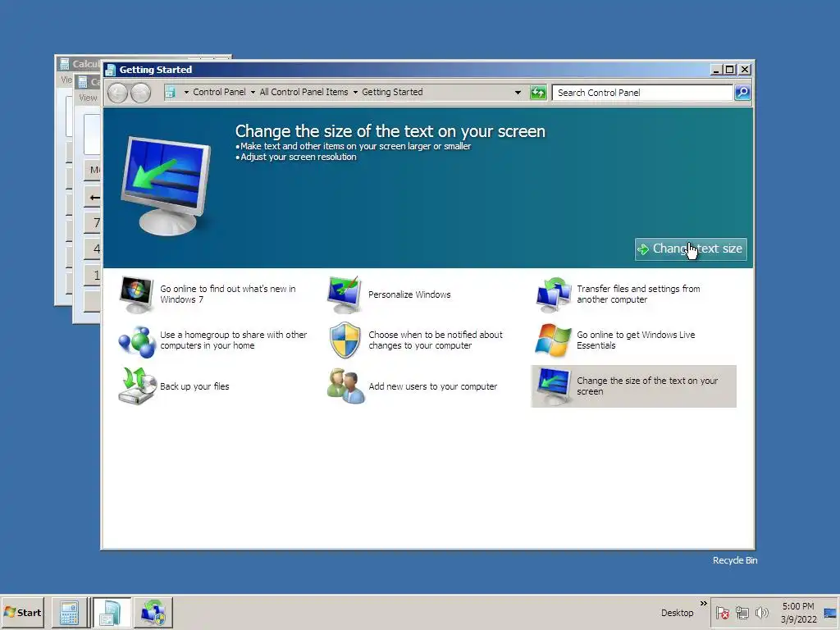Select Transfer files and settings from another computer
This screenshot has width=840, height=630.
click(638, 294)
